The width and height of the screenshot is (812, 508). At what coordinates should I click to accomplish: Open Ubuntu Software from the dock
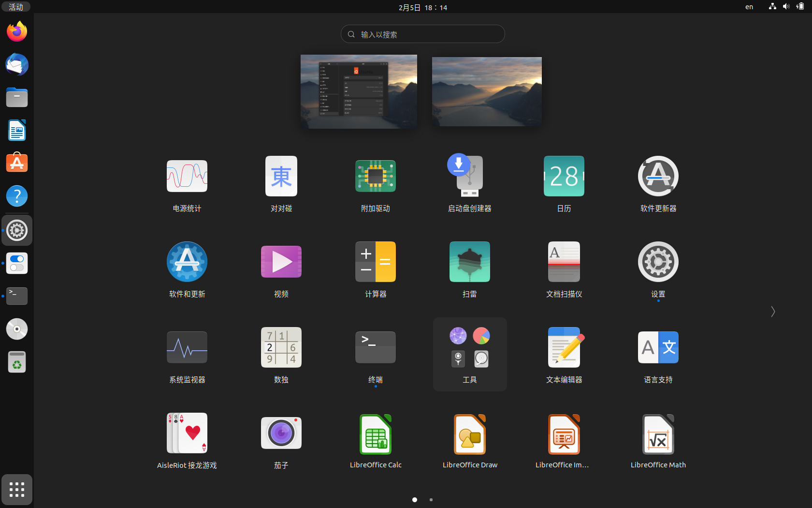(x=17, y=164)
